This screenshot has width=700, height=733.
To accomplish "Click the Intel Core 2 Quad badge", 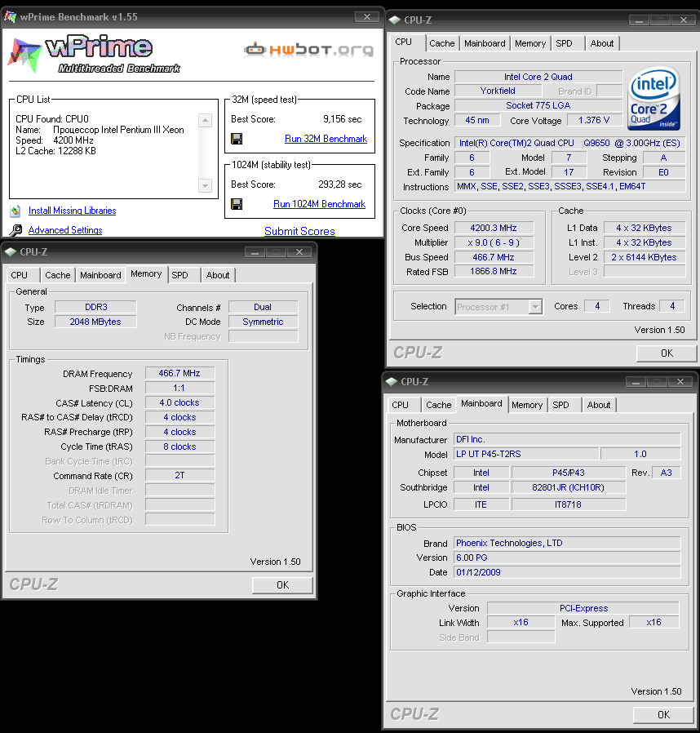I will pos(653,99).
